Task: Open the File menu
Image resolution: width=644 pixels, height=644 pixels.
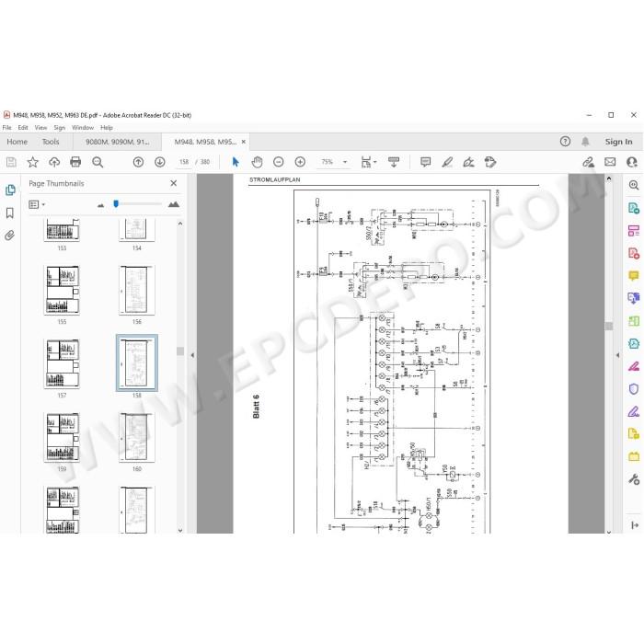Action: (x=7, y=128)
